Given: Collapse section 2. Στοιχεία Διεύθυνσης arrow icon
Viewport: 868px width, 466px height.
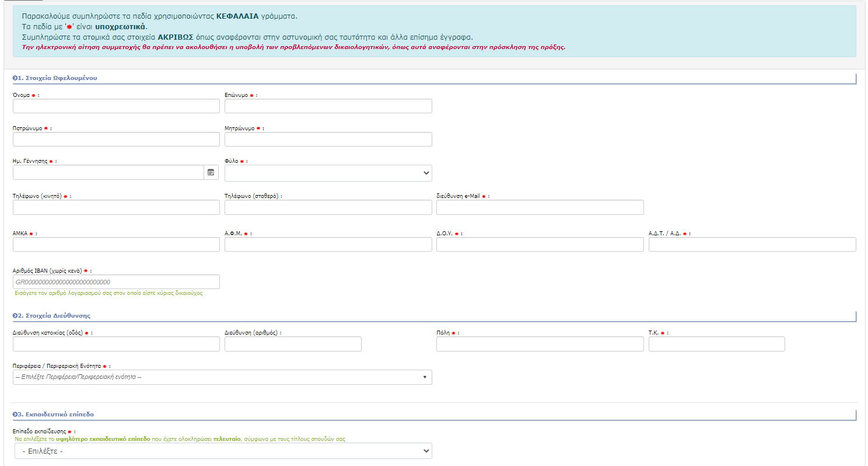Looking at the screenshot, I should point(15,315).
